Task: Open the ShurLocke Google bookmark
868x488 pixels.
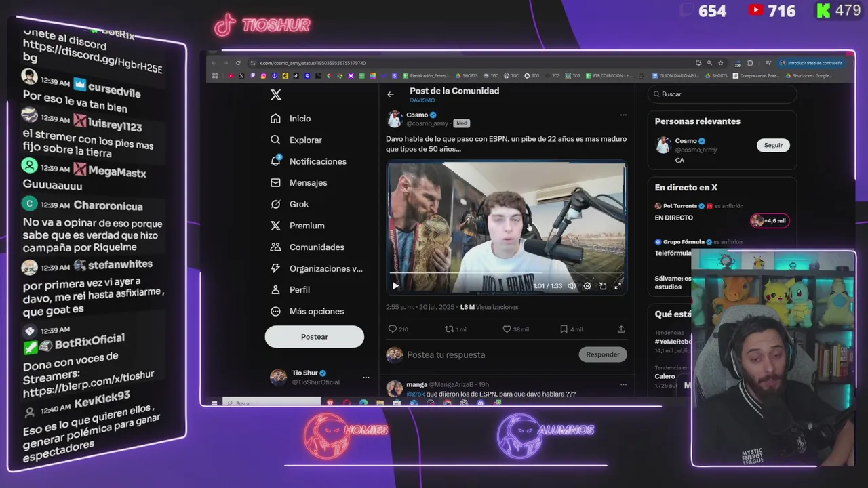Action: (808, 76)
